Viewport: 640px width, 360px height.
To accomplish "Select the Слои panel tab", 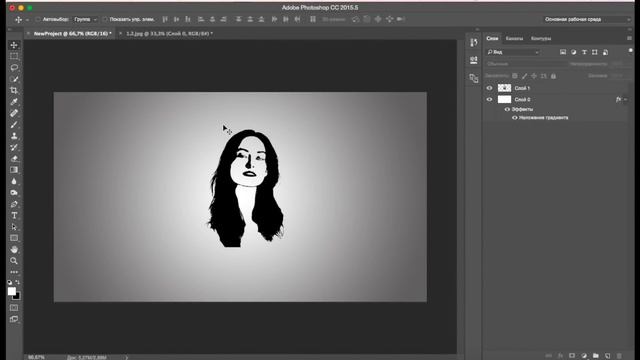I will pyautogui.click(x=492, y=38).
